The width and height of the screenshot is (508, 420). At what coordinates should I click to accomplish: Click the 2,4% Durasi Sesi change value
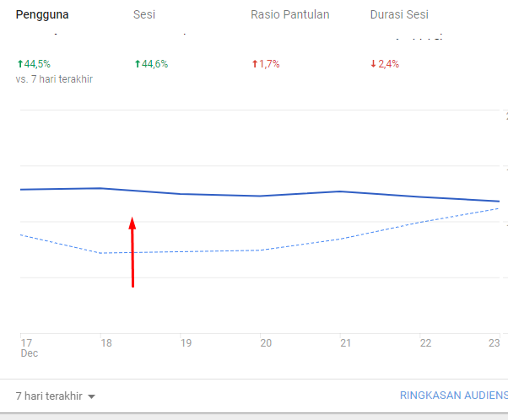(388, 63)
